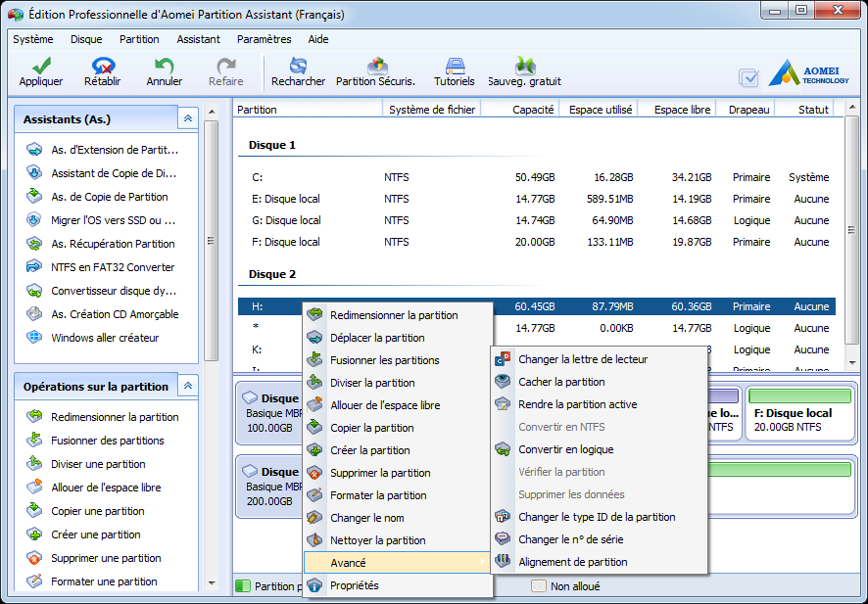Image resolution: width=868 pixels, height=604 pixels.
Task: Choose Redimensionner la partition in context menu
Action: pos(394,315)
